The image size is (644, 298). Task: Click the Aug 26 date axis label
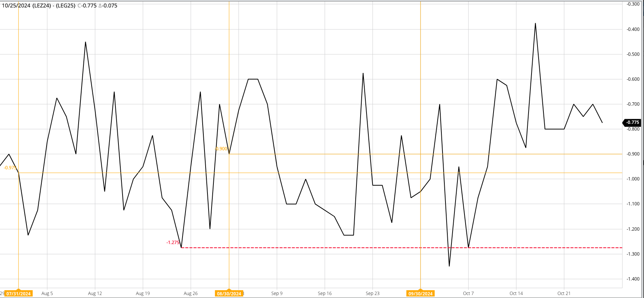click(x=191, y=294)
